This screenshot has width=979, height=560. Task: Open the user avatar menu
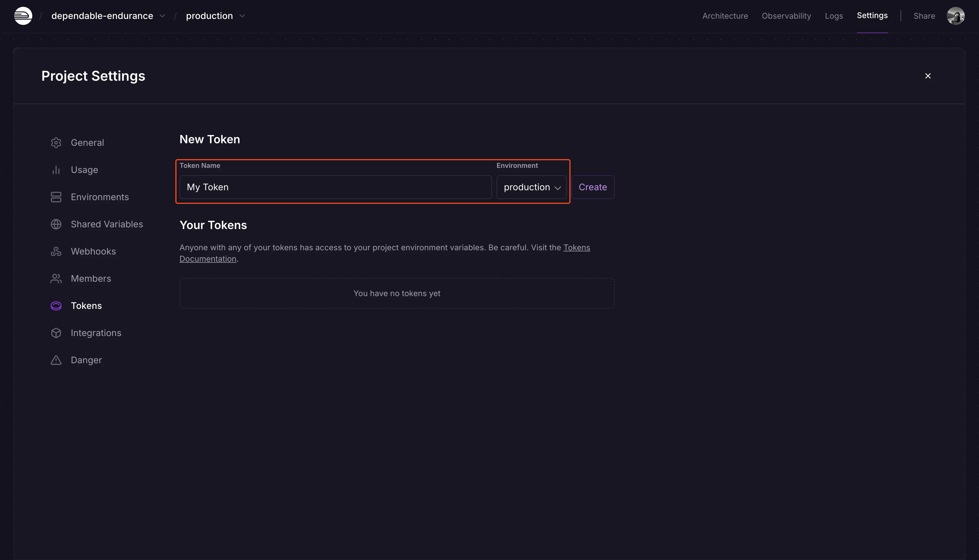tap(955, 16)
